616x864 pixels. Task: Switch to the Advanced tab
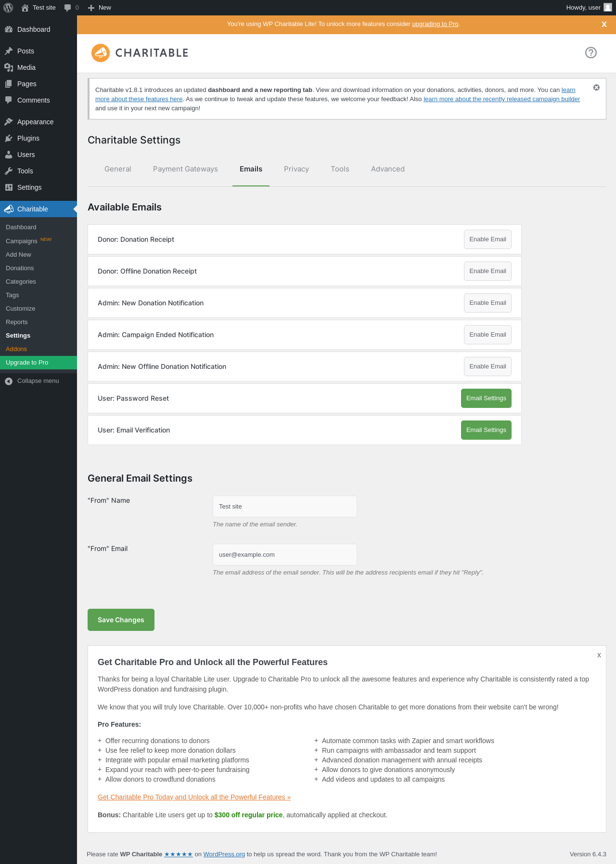coord(388,169)
